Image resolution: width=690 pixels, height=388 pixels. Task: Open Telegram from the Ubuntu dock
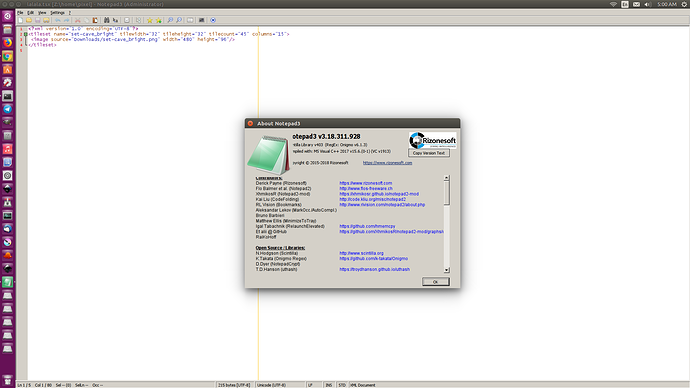pos(7,109)
